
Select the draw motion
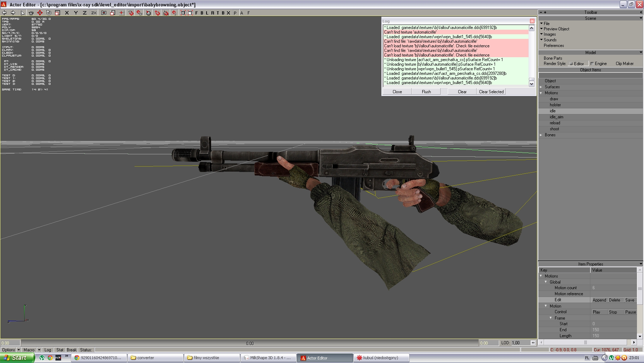click(x=554, y=99)
